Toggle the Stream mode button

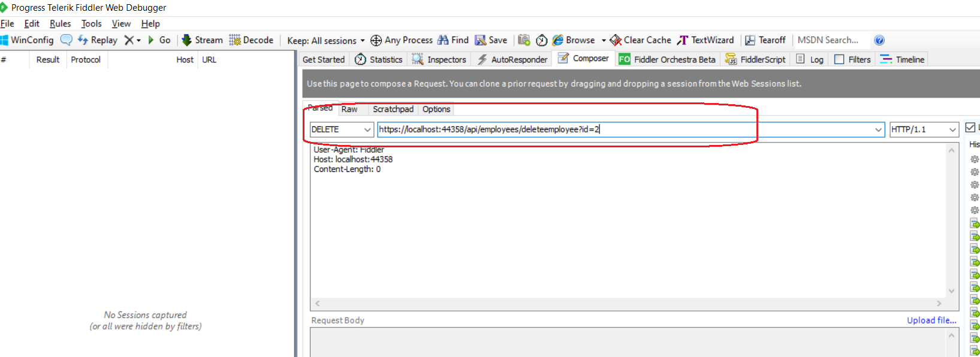tap(202, 40)
